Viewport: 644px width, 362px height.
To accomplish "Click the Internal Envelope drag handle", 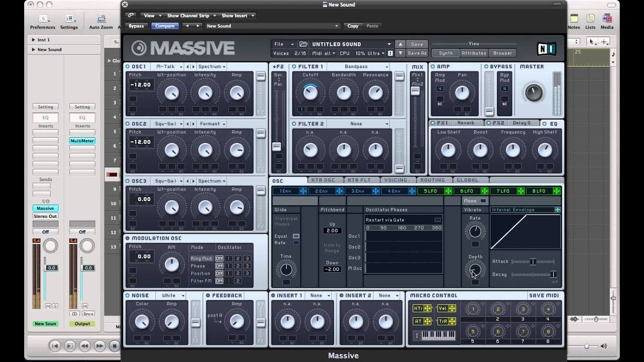I will (x=557, y=210).
